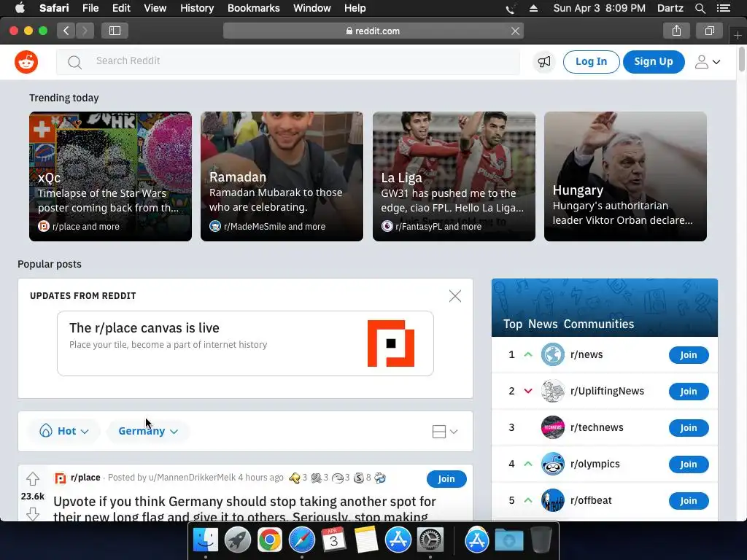Downvote the r/place Germany post
This screenshot has height=560, width=747.
(32, 514)
